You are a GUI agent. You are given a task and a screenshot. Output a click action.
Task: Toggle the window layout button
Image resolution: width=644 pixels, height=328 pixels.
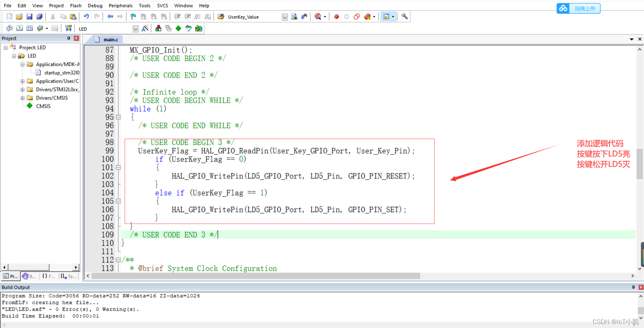pos(386,16)
